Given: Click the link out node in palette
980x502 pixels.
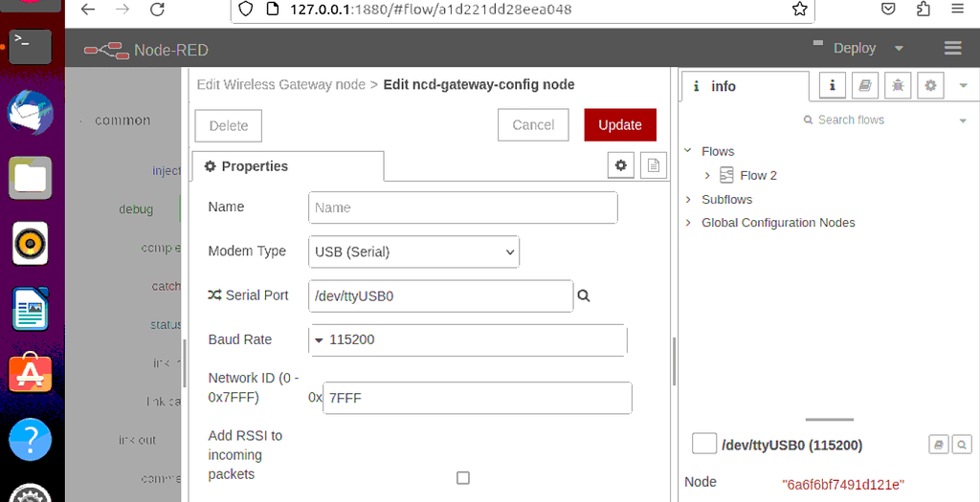Looking at the screenshot, I should [137, 440].
